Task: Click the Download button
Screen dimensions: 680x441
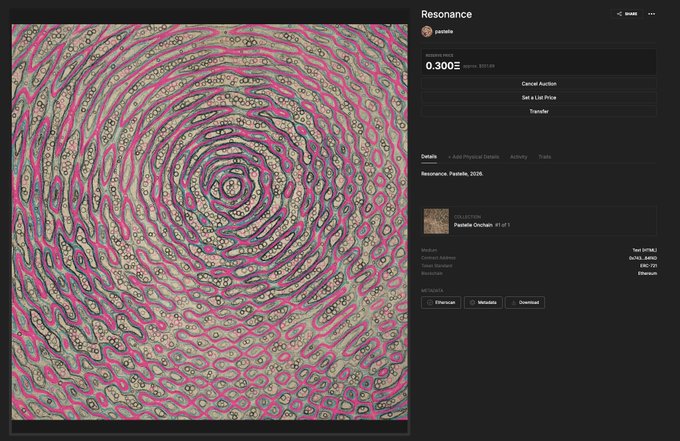Action: pos(525,303)
